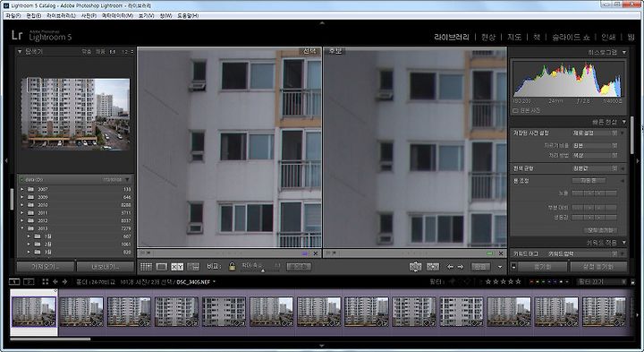Click the Navigator preview thumbnail

coord(75,114)
